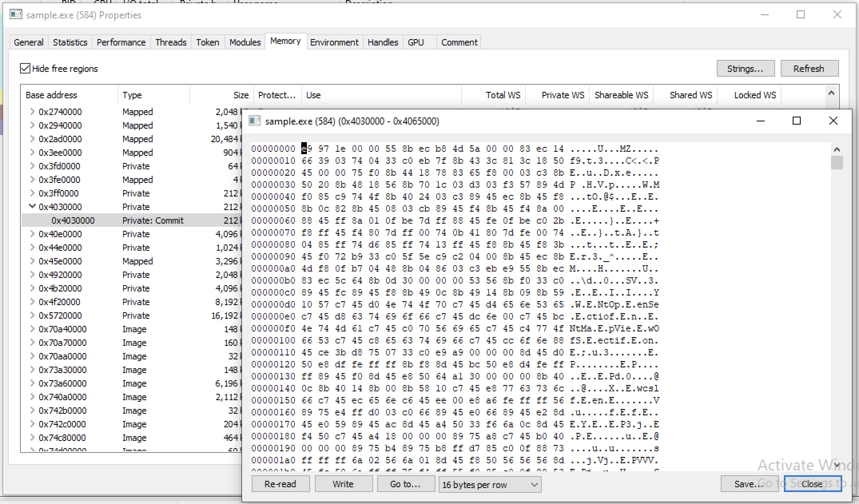Click the hex viewer window title icon
This screenshot has width=859, height=504.
(255, 121)
